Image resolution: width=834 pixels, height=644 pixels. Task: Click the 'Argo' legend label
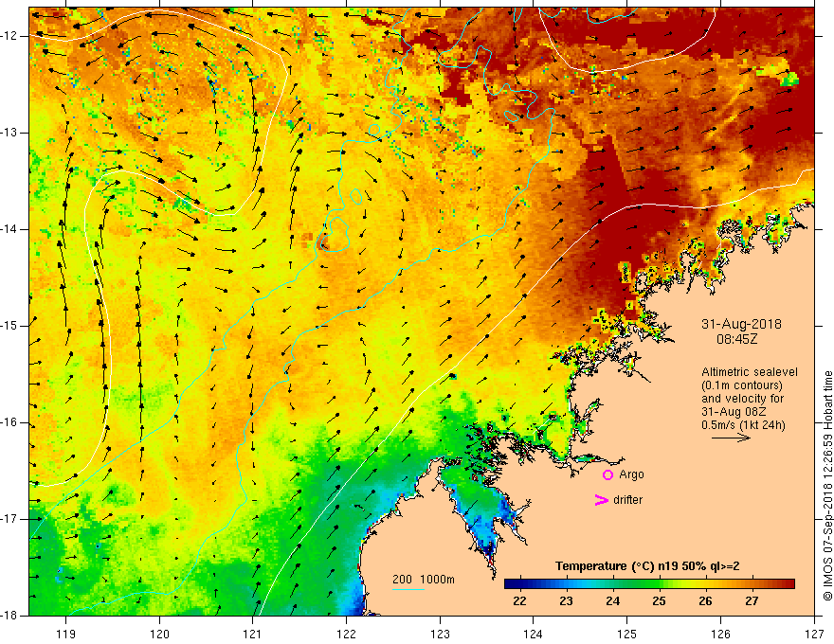pyautogui.click(x=631, y=474)
